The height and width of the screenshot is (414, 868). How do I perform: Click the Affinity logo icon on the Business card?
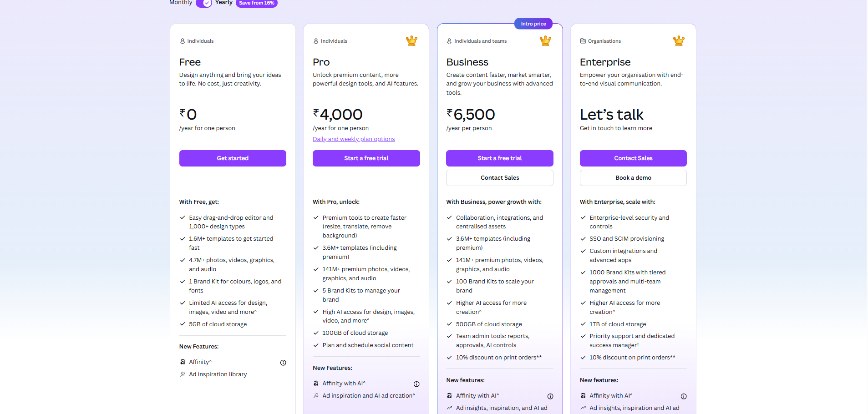point(450,396)
